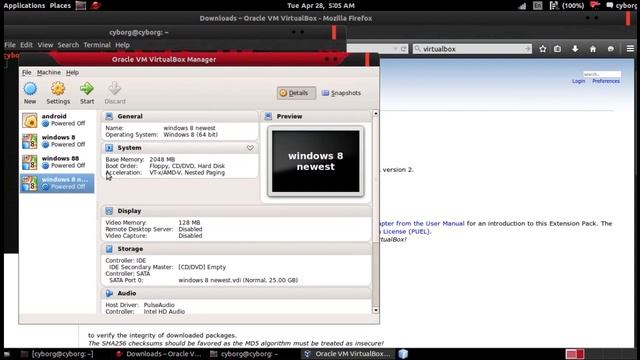Open Places menu in top panel

(x=60, y=6)
